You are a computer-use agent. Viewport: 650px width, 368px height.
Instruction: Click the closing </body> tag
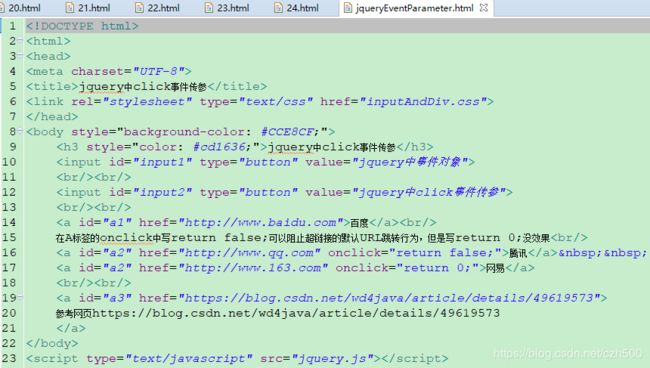52,343
